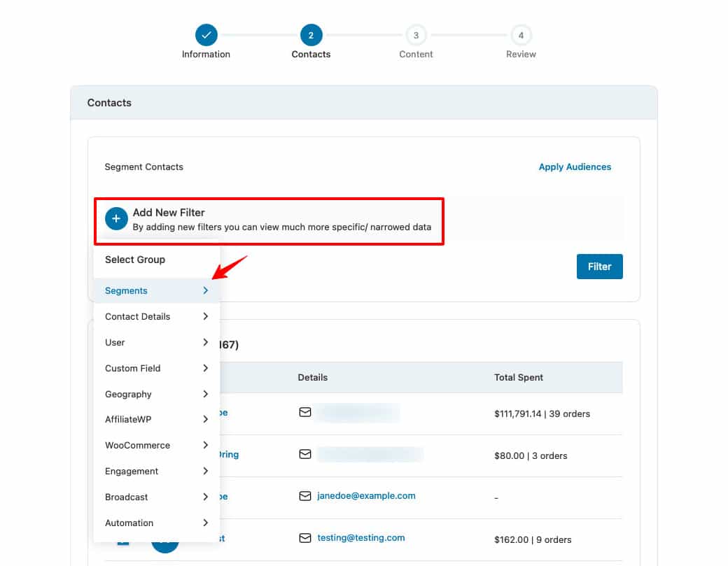728x566 pixels.
Task: Expand the Contact Details submenu arrow
Action: [205, 316]
